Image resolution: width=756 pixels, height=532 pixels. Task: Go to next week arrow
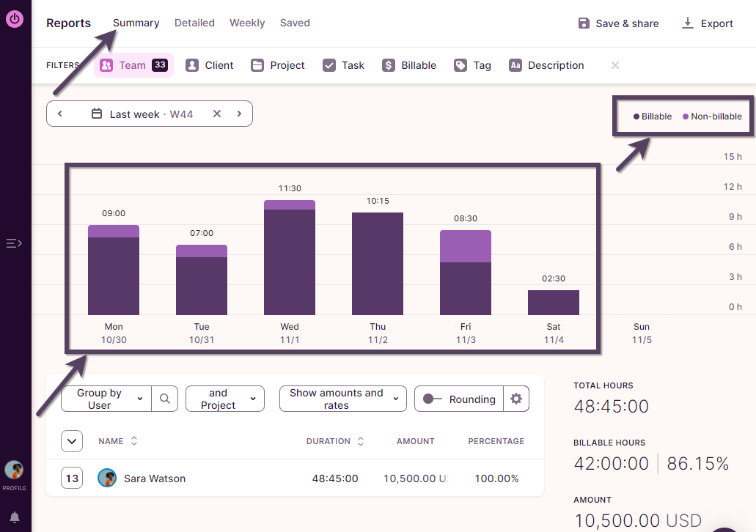(239, 114)
